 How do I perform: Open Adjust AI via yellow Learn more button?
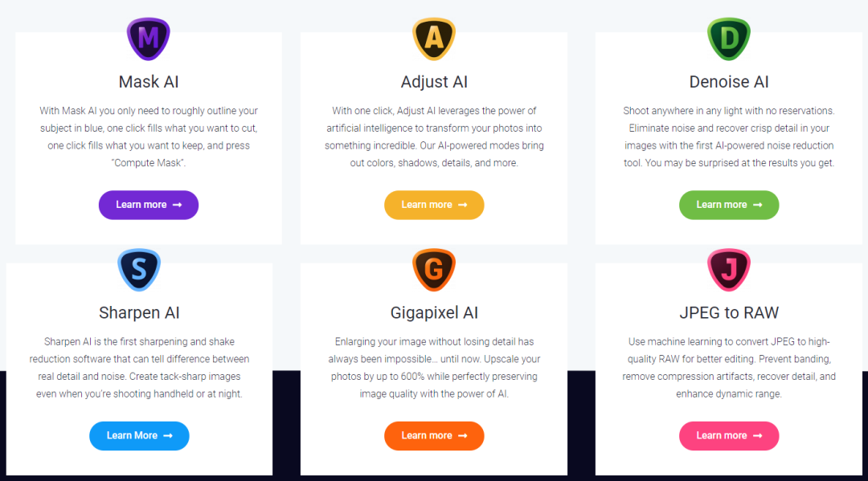(x=434, y=205)
